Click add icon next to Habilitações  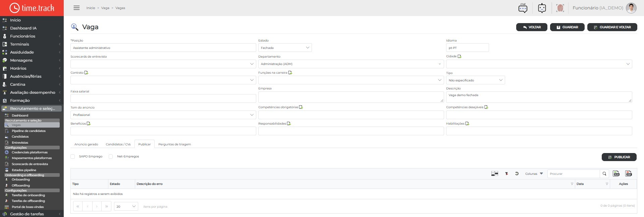[467, 124]
